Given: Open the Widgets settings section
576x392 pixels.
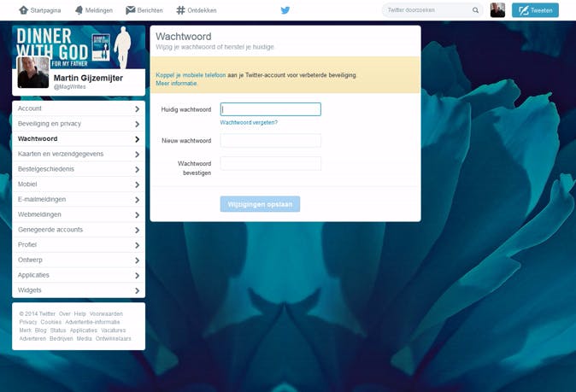Looking at the screenshot, I should coord(79,290).
